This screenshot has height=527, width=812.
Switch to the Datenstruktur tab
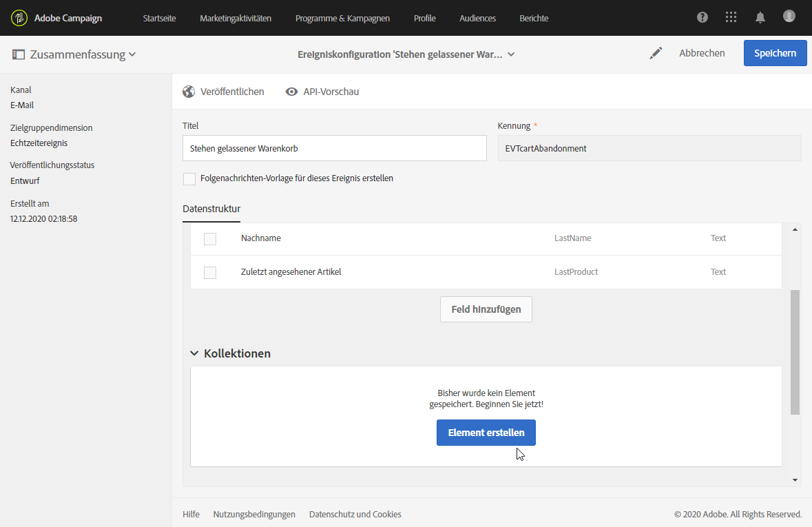(211, 209)
